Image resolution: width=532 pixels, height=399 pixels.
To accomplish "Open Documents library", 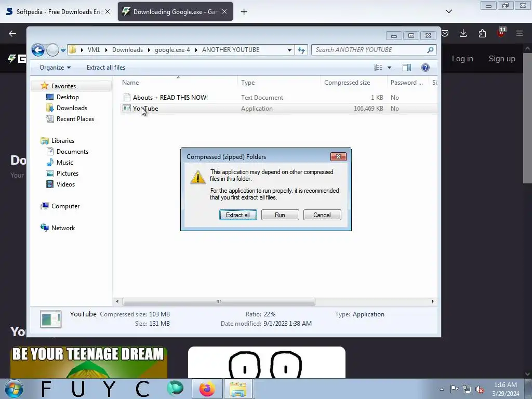I will pos(72,151).
